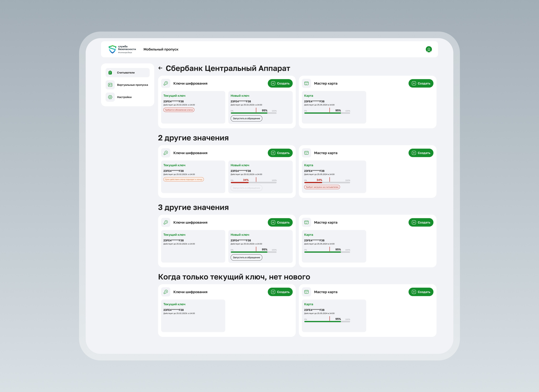The width and height of the screenshot is (539, 392).
Task: Click the '3 другие значения' heading
Action: click(193, 207)
